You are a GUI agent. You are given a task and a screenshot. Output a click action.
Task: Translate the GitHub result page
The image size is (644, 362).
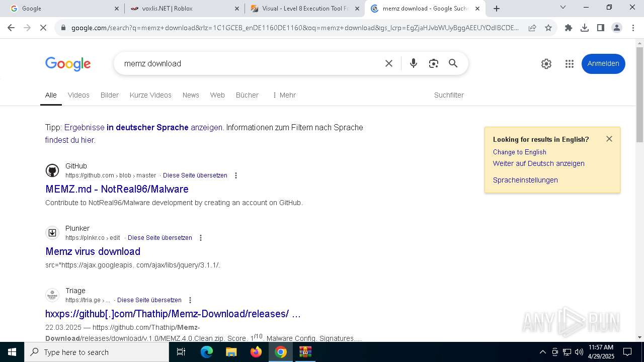point(195,175)
